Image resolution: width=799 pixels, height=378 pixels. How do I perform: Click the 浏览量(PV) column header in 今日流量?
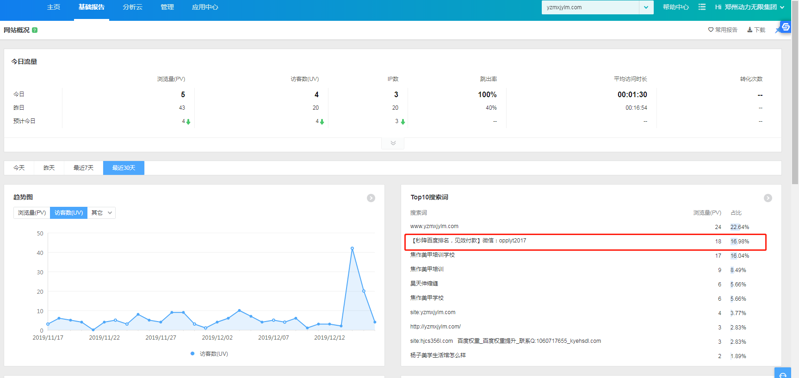171,79
